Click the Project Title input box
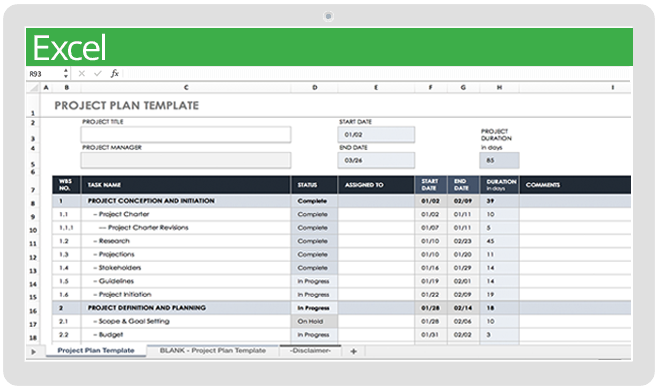660x390 pixels. pyautogui.click(x=186, y=135)
